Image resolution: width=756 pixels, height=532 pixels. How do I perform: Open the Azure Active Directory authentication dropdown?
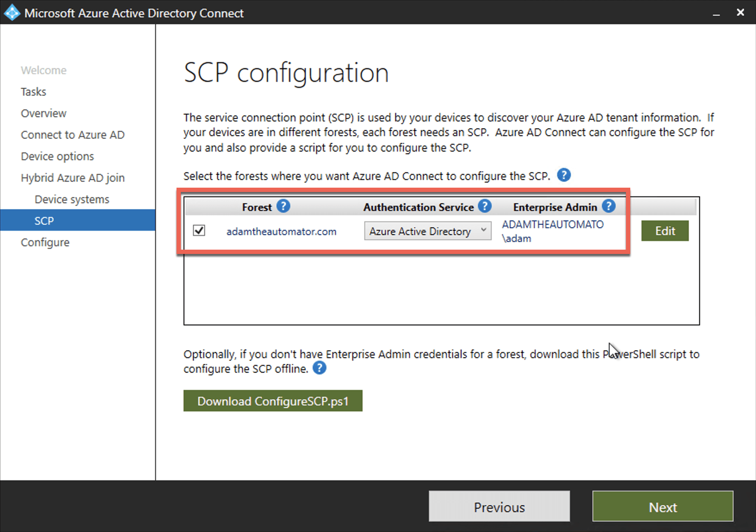[x=428, y=231]
